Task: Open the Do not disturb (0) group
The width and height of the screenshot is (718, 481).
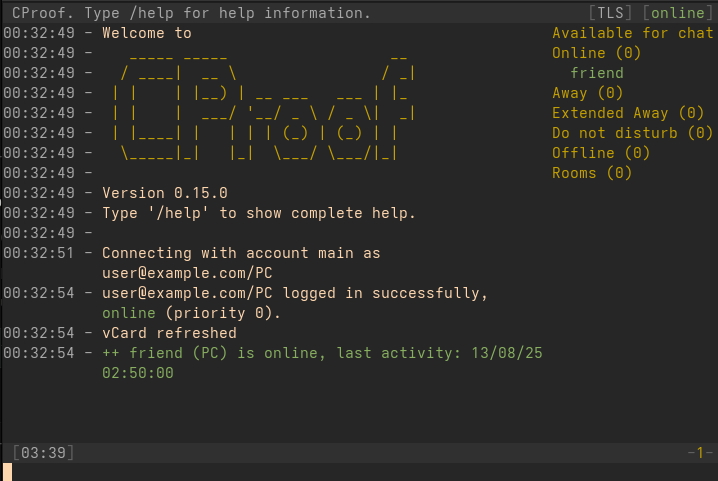Action: (x=632, y=133)
